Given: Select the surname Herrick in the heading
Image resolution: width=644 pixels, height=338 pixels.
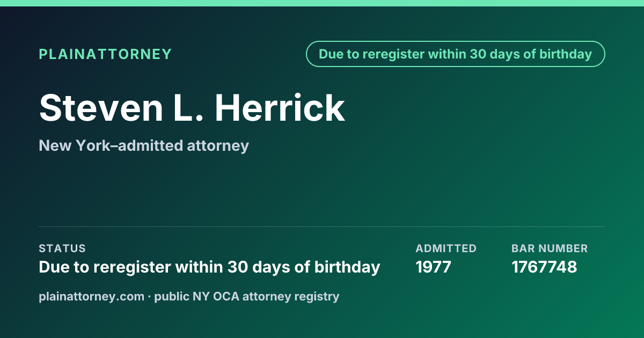Looking at the screenshot, I should click(280, 108).
